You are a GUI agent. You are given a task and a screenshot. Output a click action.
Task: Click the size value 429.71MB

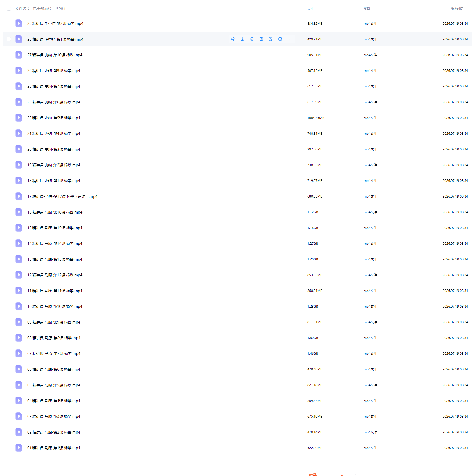tap(315, 39)
